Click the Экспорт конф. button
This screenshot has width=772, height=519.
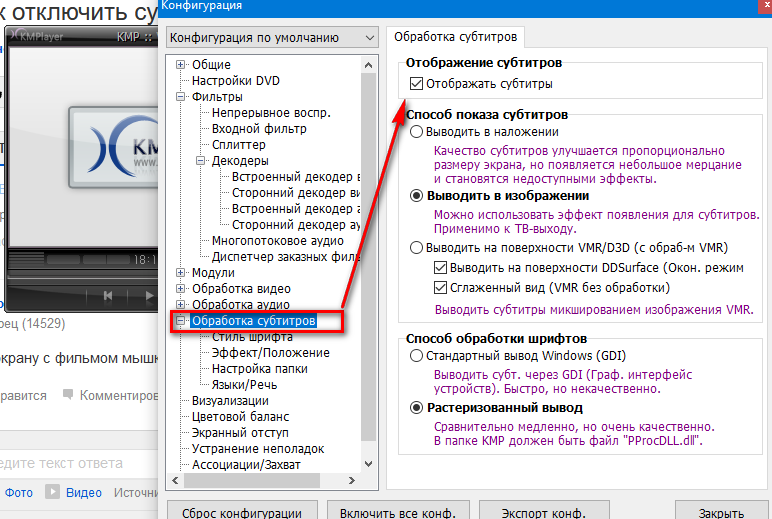click(544, 512)
